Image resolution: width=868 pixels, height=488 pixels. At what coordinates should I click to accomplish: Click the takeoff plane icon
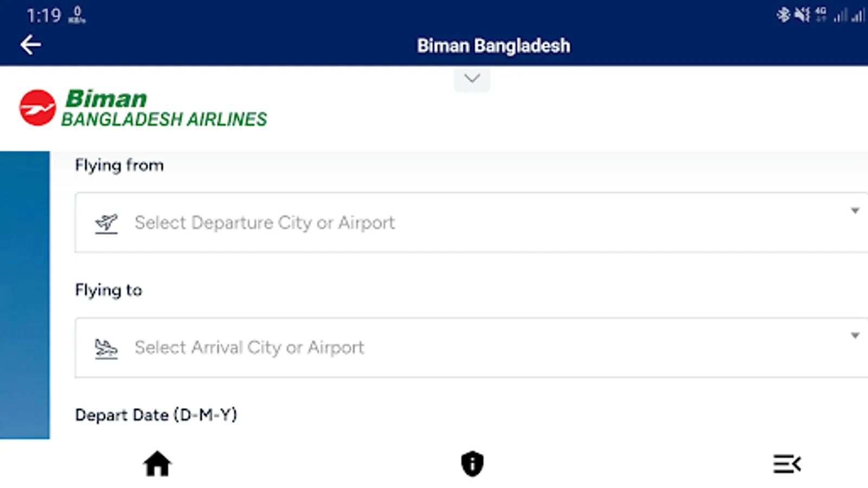tap(106, 223)
